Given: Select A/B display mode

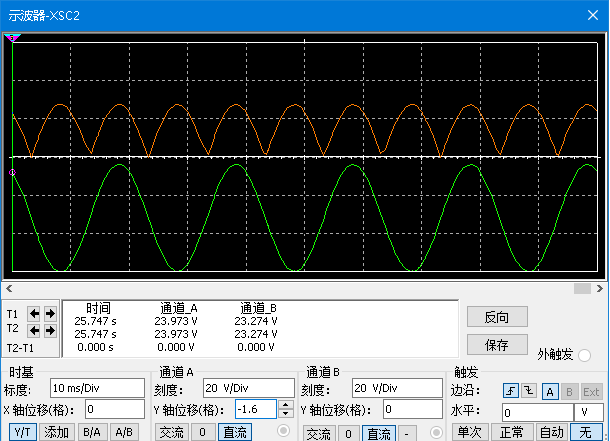Looking at the screenshot, I should 124,432.
